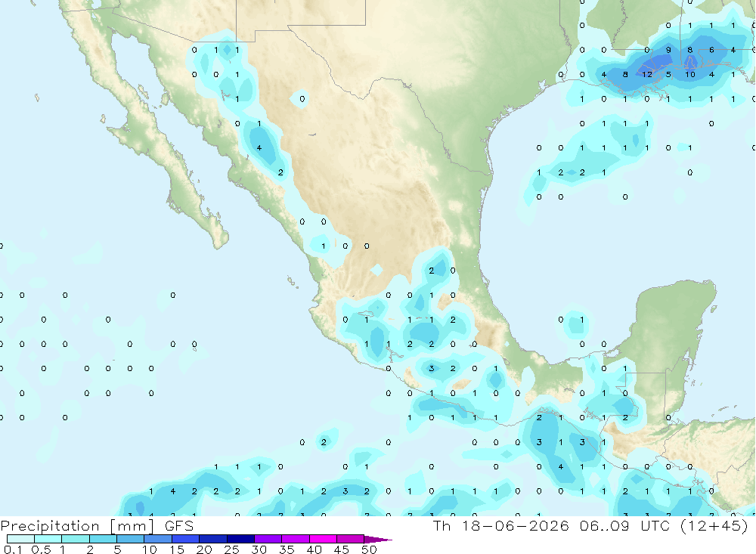756x554 pixels.
Task: Click the 15–20 mm legend color swatch
Action: tap(186, 539)
